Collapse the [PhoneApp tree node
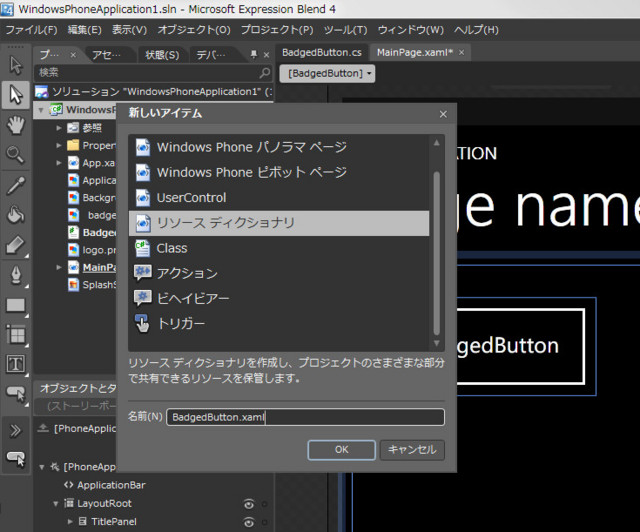This screenshot has height=532, width=640. 42,467
